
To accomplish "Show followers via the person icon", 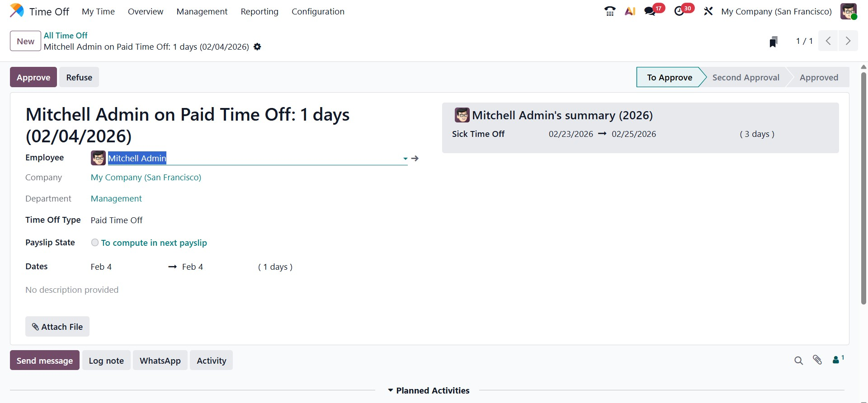I will point(837,360).
